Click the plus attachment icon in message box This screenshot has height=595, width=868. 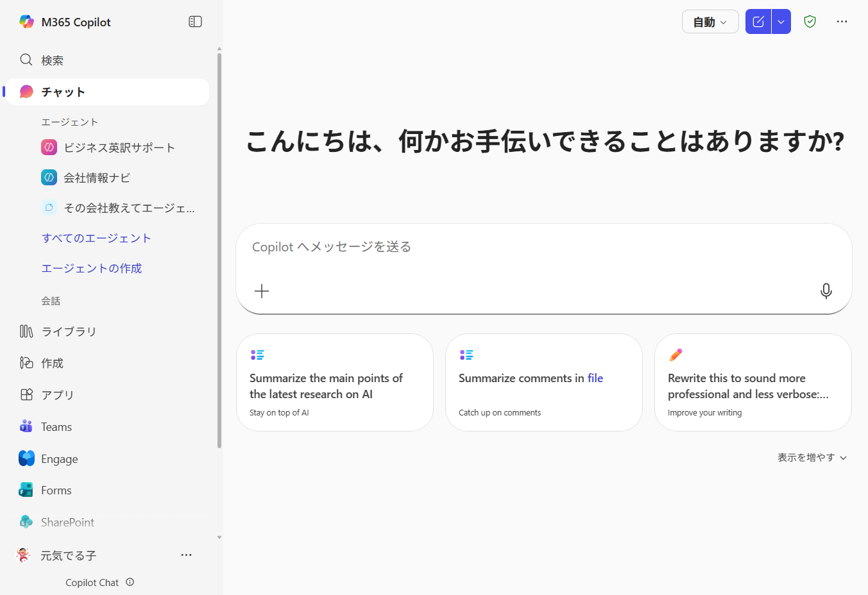[x=262, y=291]
